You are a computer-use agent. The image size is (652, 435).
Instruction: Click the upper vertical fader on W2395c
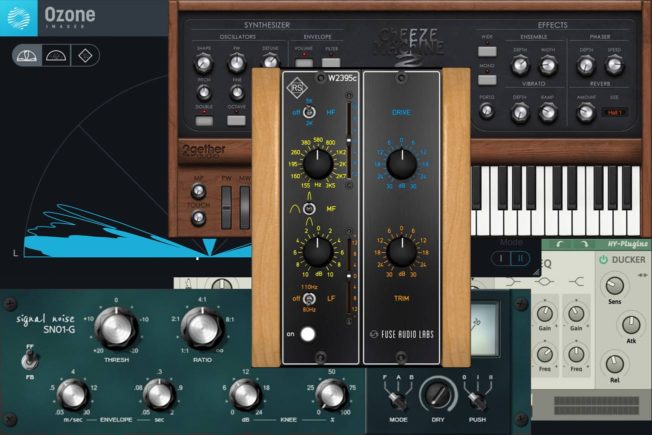349,139
